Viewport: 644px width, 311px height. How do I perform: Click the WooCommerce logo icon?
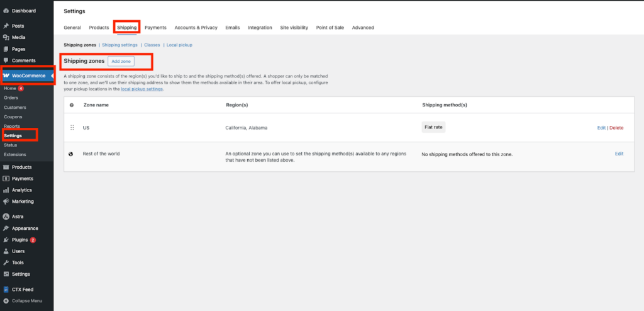(x=6, y=76)
